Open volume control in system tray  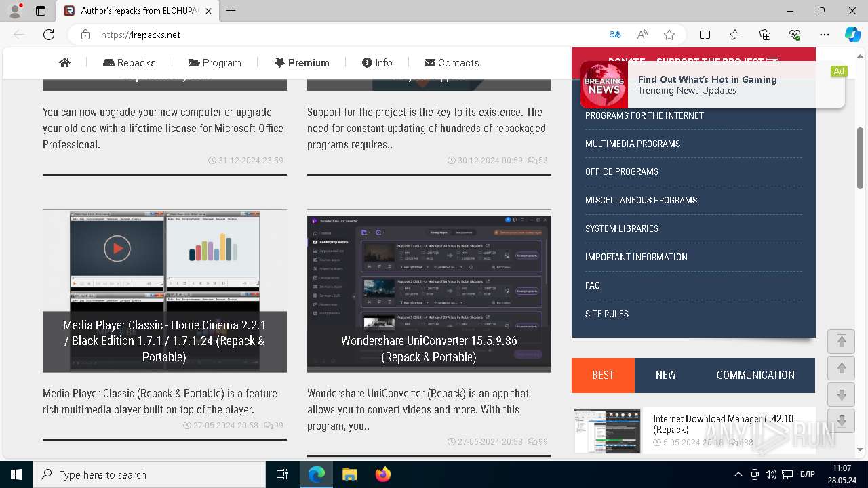coord(771,474)
